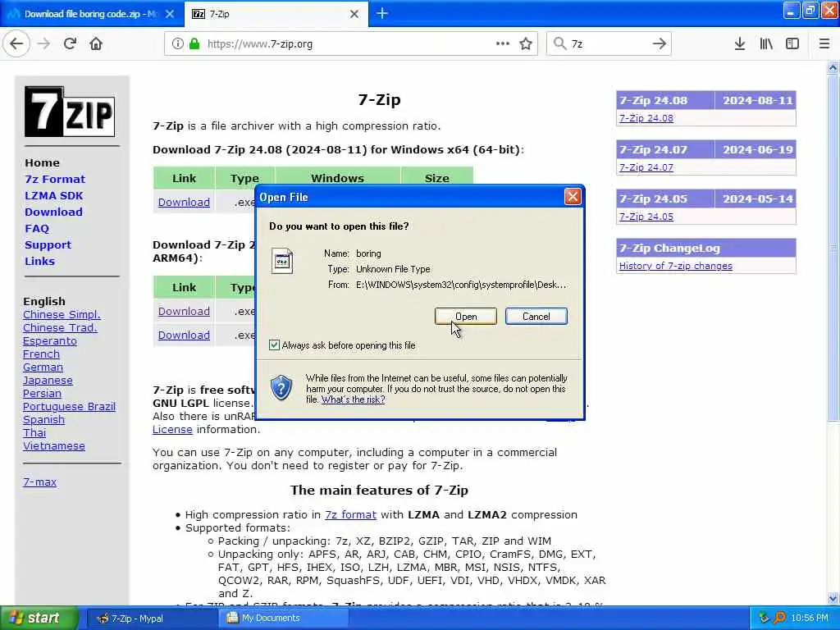Click the x64 Download link
Viewport: 840px width, 630px height.
[x=184, y=203]
